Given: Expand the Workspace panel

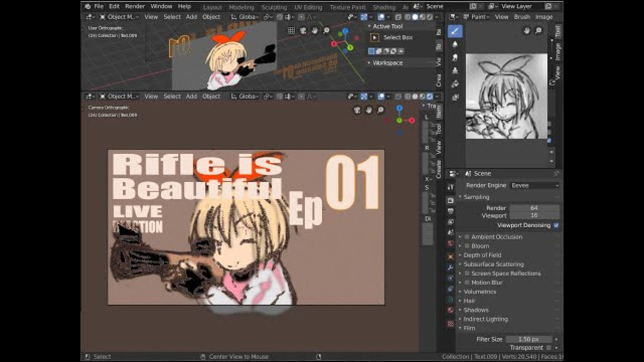Looking at the screenshot, I should pyautogui.click(x=388, y=63).
